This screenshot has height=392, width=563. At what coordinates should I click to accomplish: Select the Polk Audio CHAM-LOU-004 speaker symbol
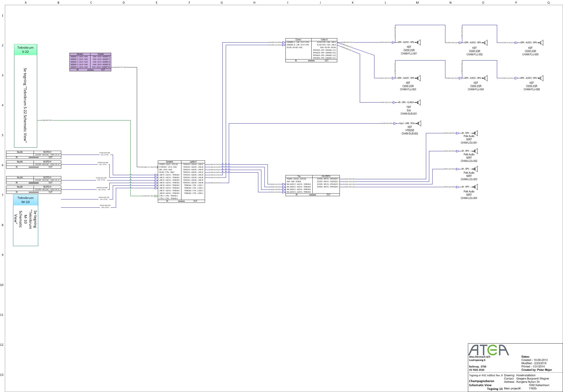(476, 187)
